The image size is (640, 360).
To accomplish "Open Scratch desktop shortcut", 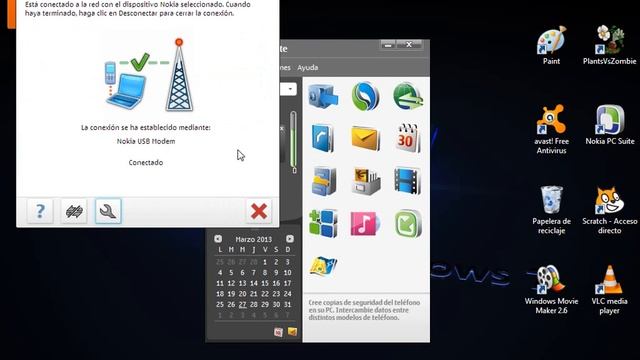I will click(609, 210).
